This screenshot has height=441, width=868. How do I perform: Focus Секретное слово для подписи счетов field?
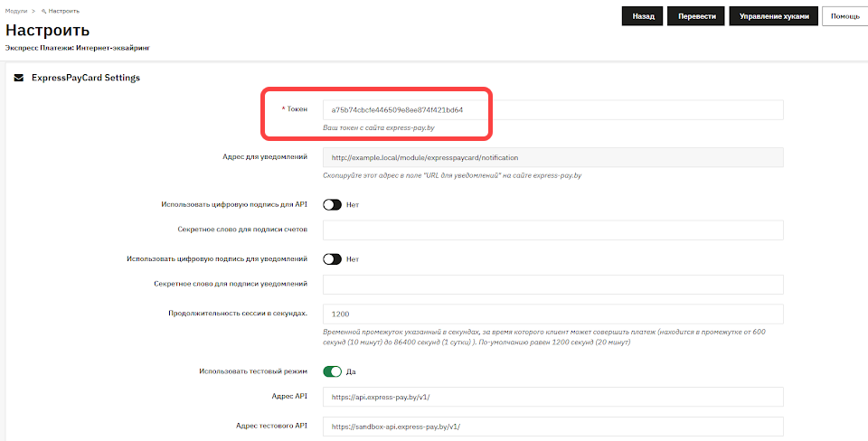553,230
